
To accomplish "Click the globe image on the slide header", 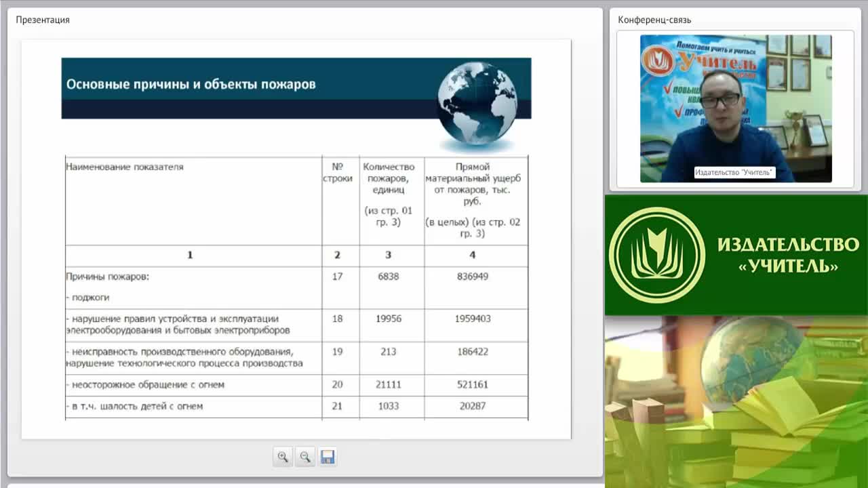I will click(477, 103).
